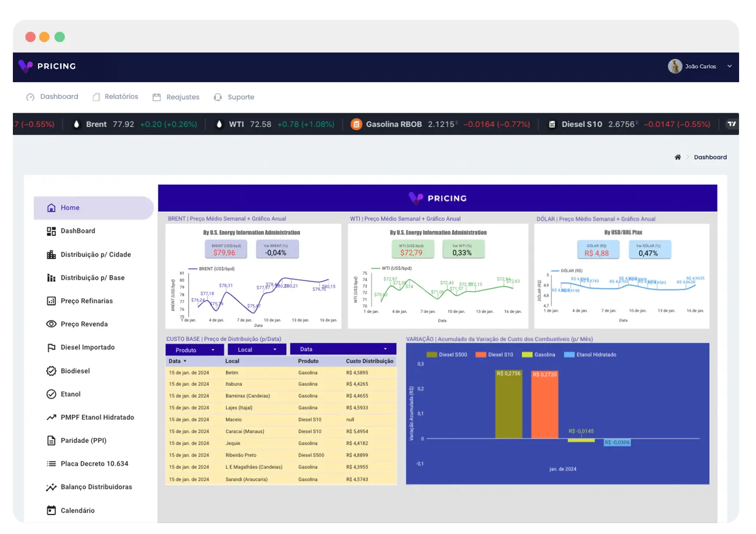Click the Paridade (PPI) document icon
Image resolution: width=756 pixels, height=534 pixels.
point(51,440)
